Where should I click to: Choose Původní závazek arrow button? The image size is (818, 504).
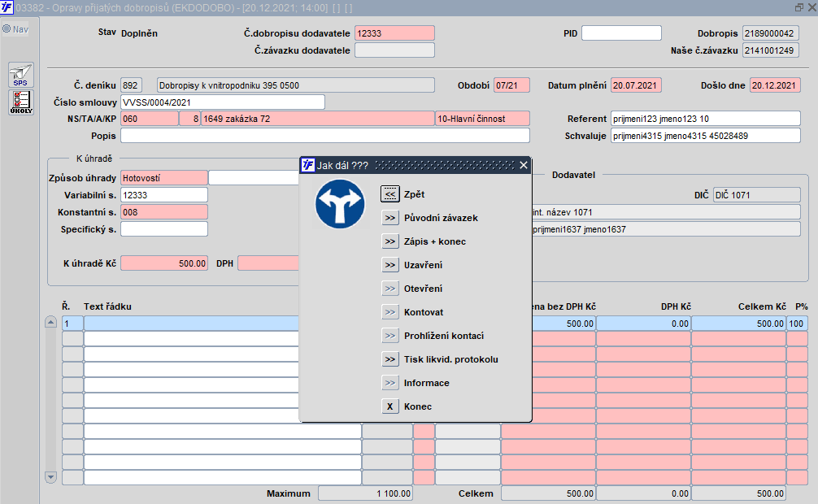pos(390,218)
